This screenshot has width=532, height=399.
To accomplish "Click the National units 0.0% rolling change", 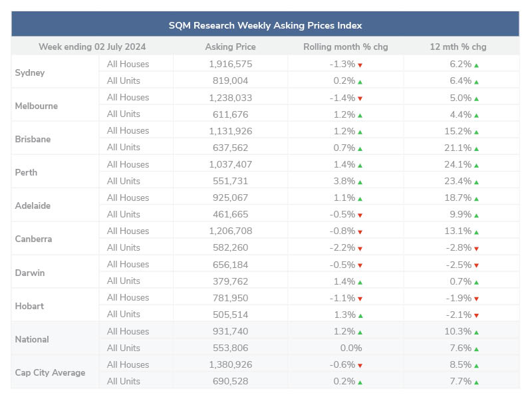I will coord(351,348).
